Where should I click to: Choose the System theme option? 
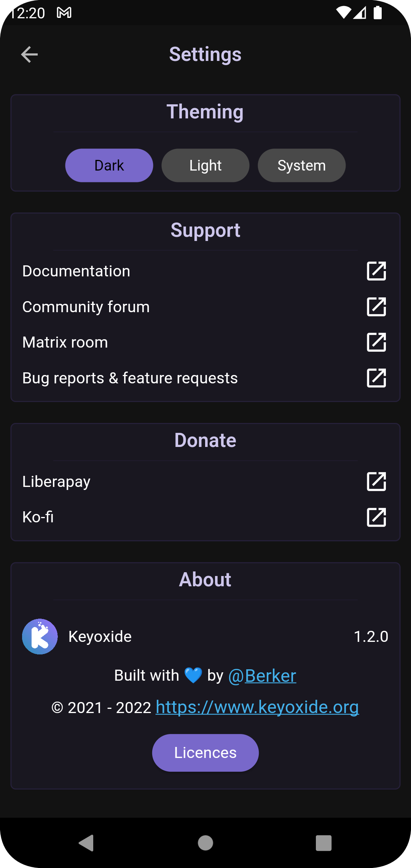point(302,166)
